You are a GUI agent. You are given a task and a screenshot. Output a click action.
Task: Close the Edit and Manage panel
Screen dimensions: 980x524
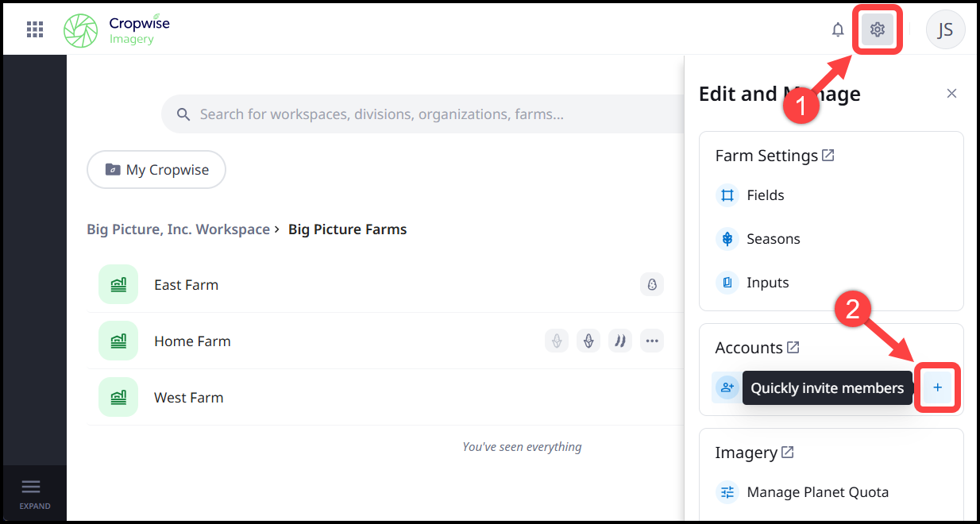pos(951,94)
